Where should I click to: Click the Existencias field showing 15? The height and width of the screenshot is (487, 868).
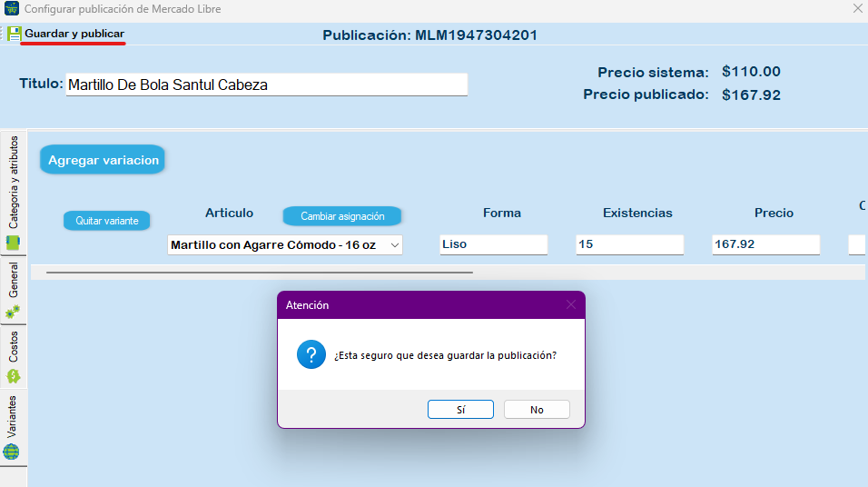coord(628,245)
